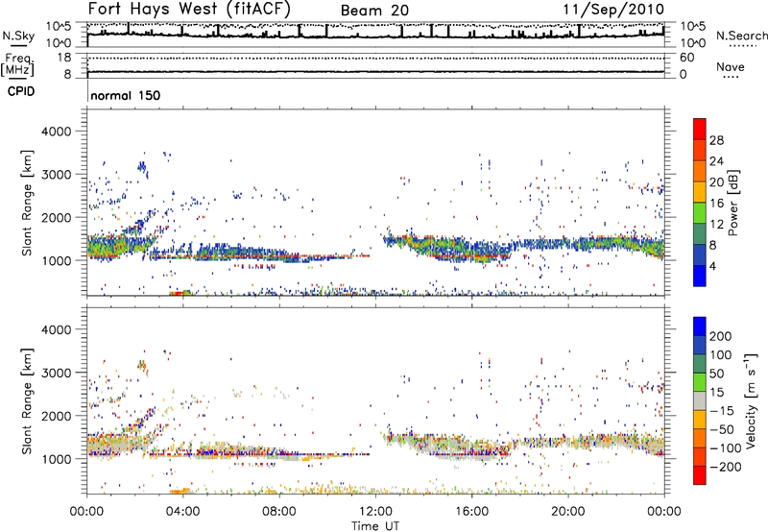The width and height of the screenshot is (768, 532).
Task: Pick the gray segment of velocity colorbar
Action: (700, 400)
